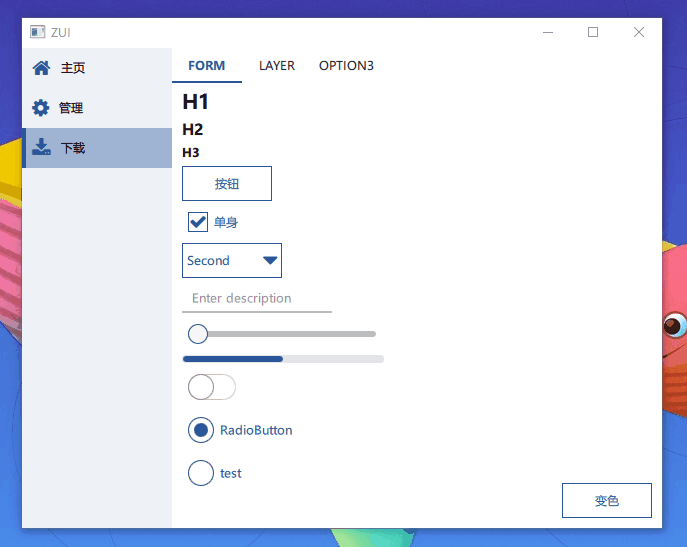
Task: Turn on the toggle switch
Action: tap(212, 387)
